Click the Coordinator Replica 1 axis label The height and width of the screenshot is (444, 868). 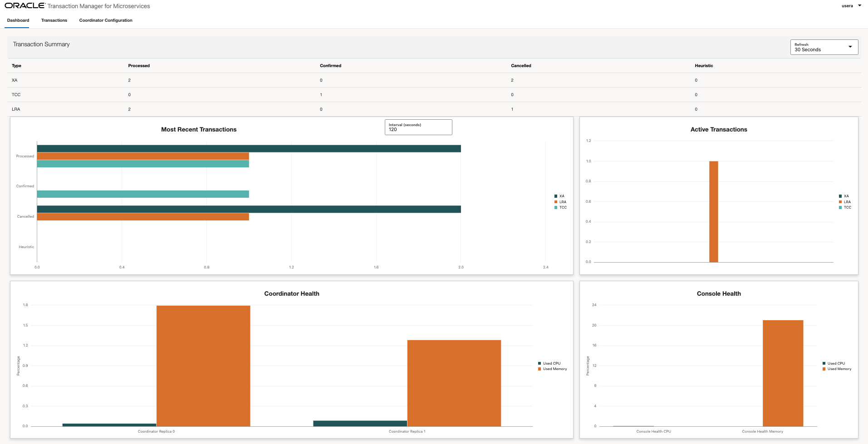(407, 431)
